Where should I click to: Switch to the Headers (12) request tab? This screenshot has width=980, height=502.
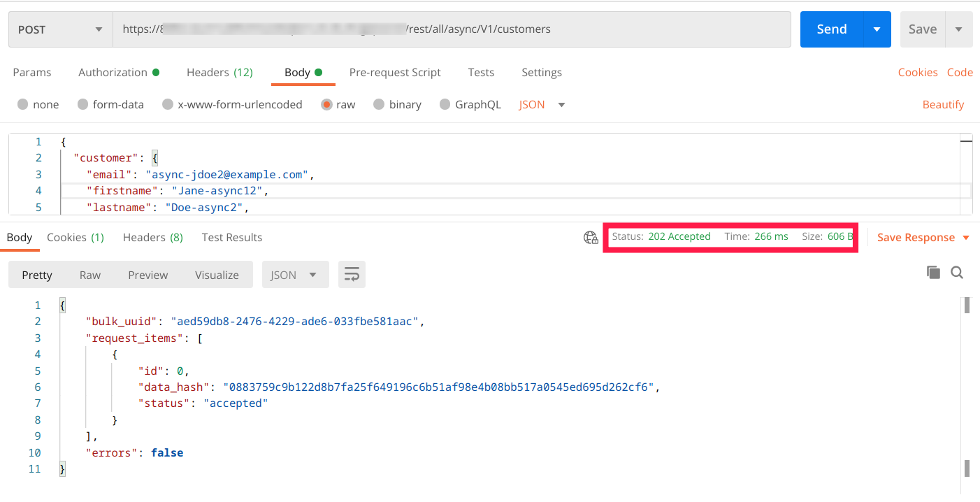[219, 73]
